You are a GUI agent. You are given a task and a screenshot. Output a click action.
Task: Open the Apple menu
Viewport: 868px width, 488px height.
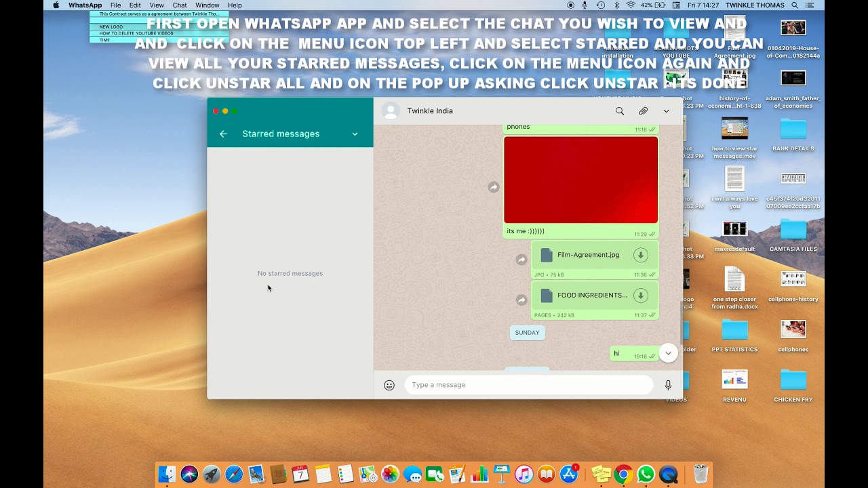(56, 5)
